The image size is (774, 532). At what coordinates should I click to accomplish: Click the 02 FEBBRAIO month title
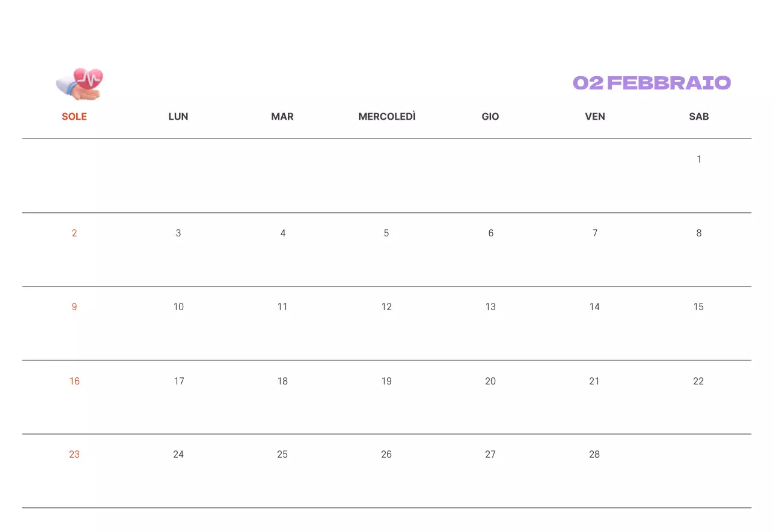[652, 83]
